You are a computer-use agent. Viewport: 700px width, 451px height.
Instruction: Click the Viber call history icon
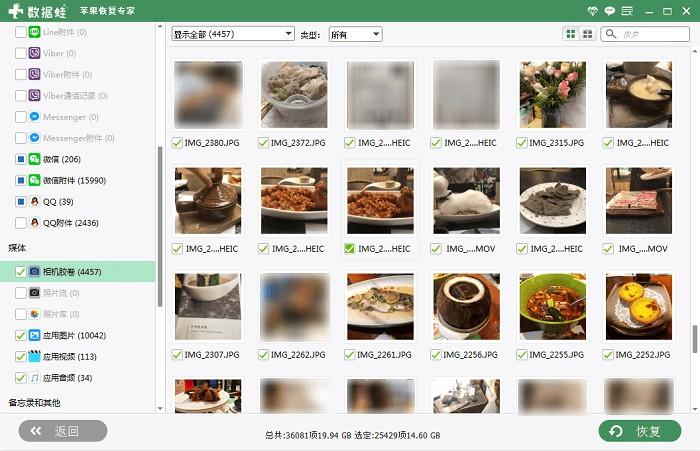tap(34, 96)
